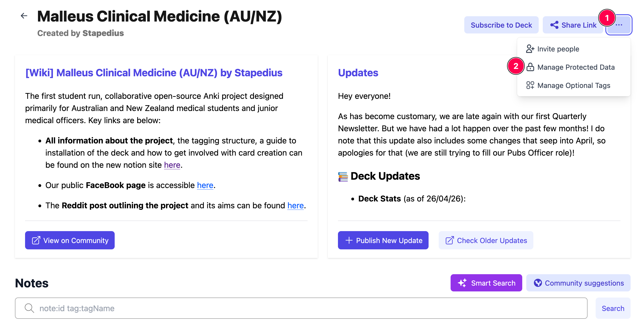This screenshot has width=644, height=334.
Task: Click the Manage Optional Tags grid icon
Action: (x=530, y=85)
